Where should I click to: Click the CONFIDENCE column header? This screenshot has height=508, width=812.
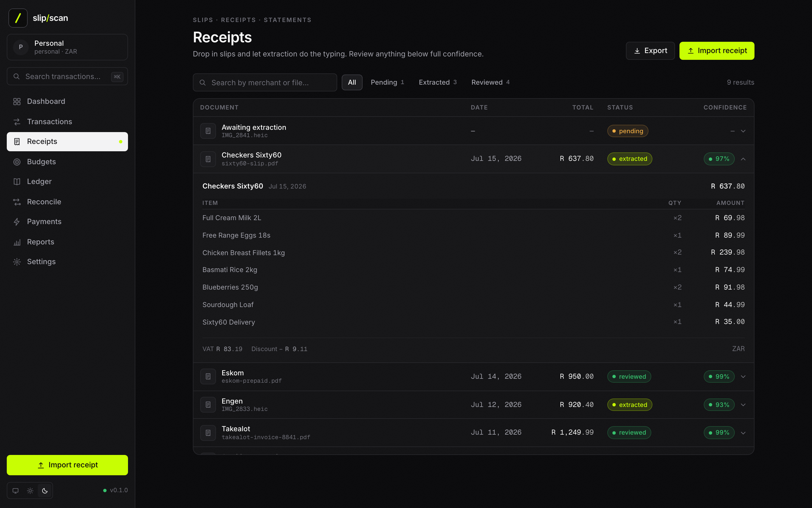[x=725, y=108]
